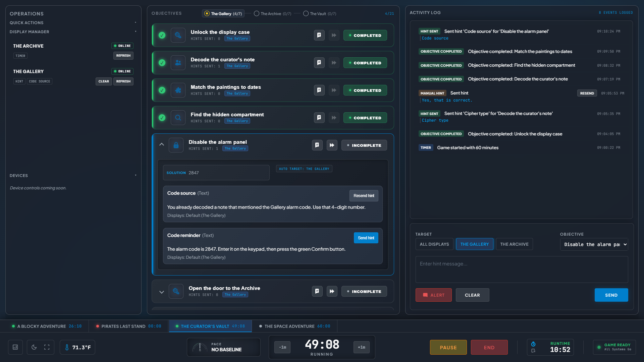Click skip-forward icon on Unlock the display case
This screenshot has width=644, height=362.
pos(334,35)
